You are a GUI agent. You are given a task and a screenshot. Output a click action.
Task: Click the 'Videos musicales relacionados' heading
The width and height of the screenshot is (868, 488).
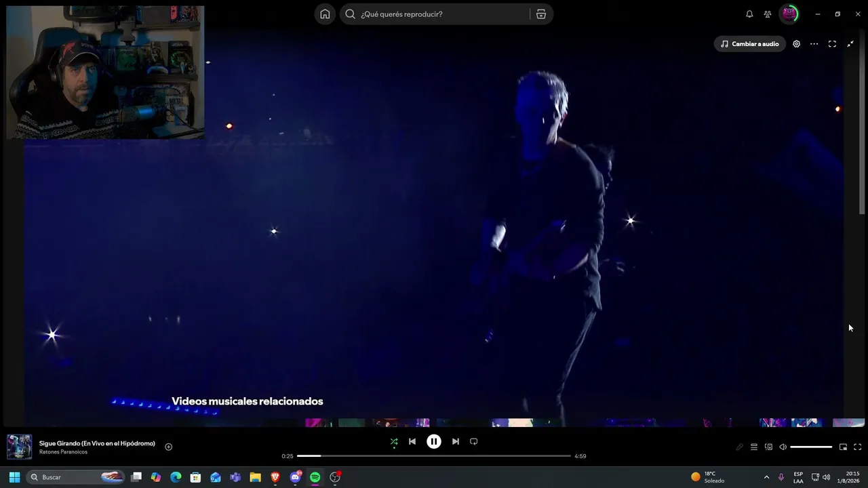(x=248, y=401)
